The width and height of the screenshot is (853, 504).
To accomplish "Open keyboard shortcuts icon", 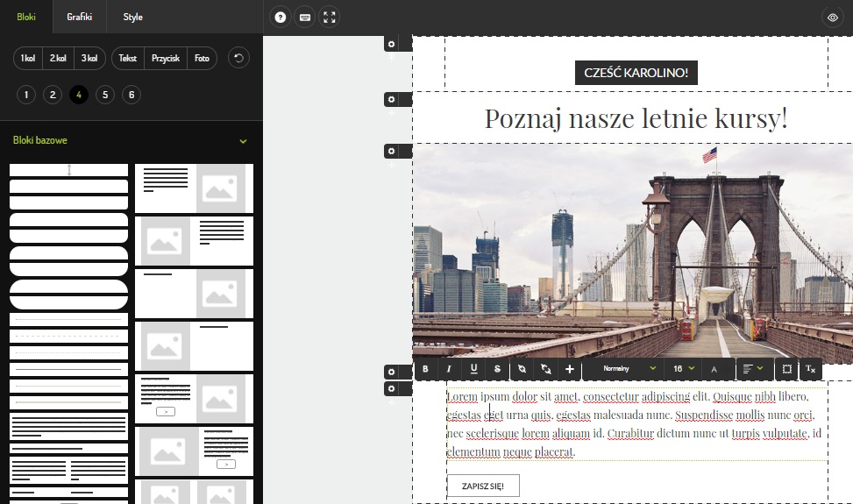I will pos(304,17).
